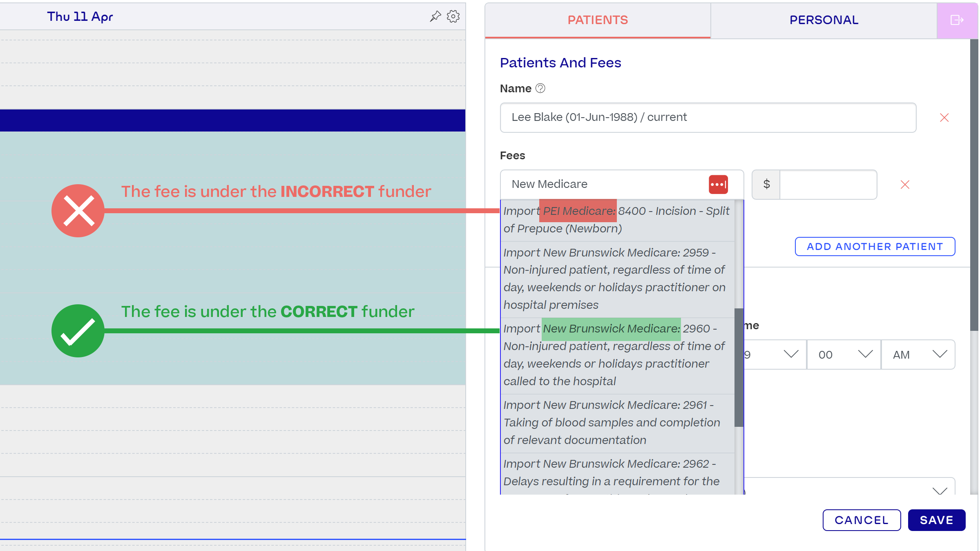Click the Thu 11 Apr date header
Image resolution: width=980 pixels, height=551 pixels.
[80, 17]
